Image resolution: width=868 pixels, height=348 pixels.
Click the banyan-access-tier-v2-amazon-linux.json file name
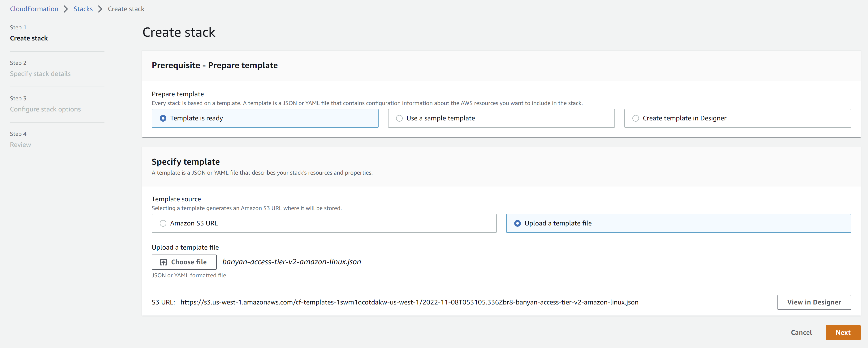pos(291,262)
